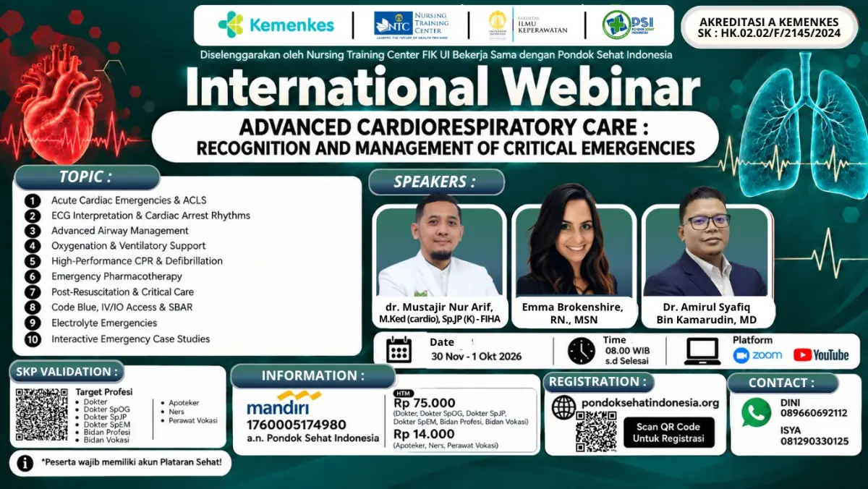Click the Zoom logo
This screenshot has height=489, width=868.
click(758, 355)
